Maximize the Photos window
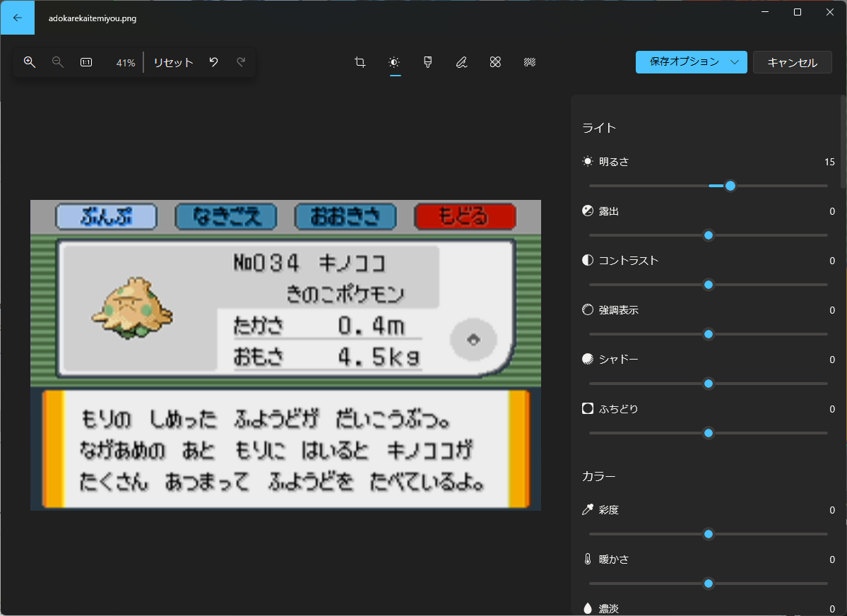847x616 pixels. pos(798,12)
